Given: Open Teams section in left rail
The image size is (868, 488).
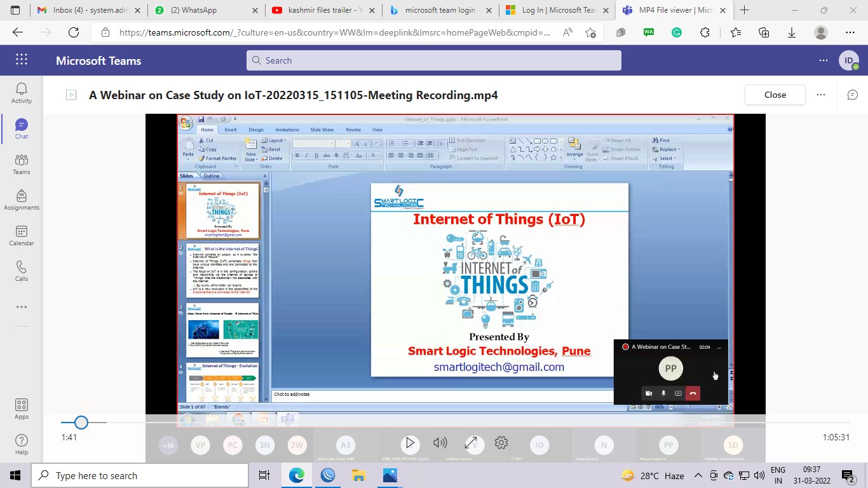Looking at the screenshot, I should [x=22, y=164].
